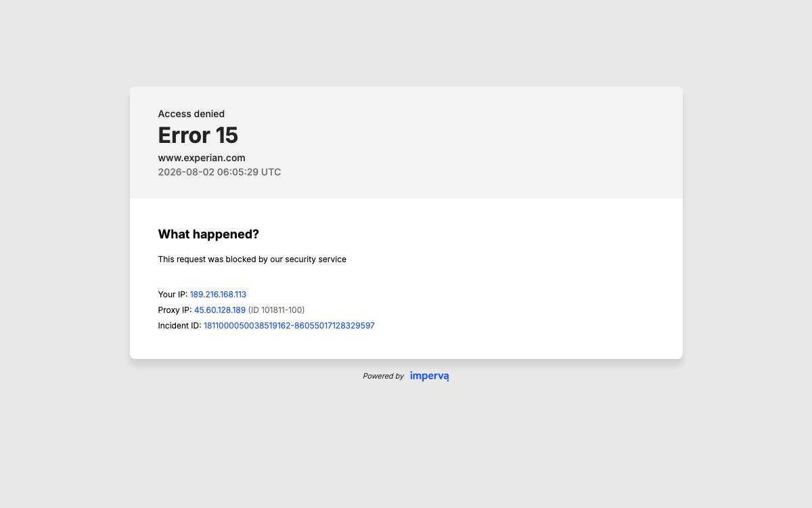The image size is (812, 508).
Task: Click the www.experian.com domain text
Action: (202, 158)
